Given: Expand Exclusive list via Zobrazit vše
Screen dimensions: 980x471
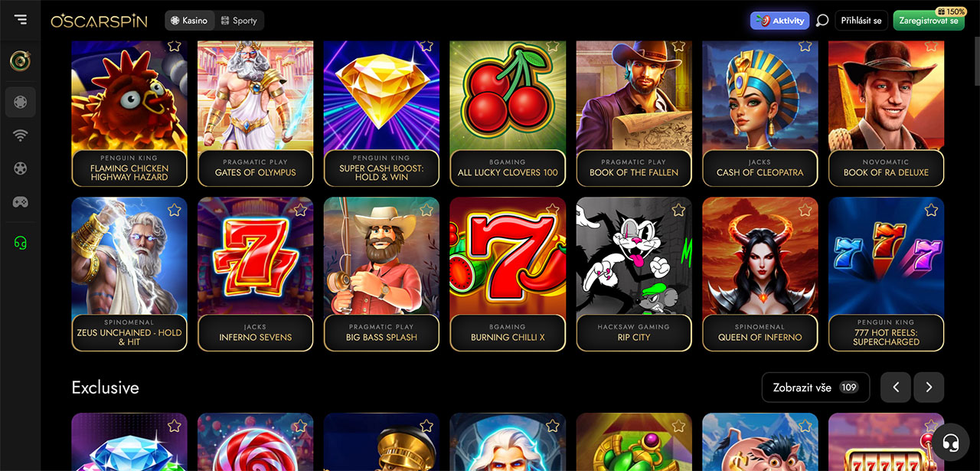Looking at the screenshot, I should (x=815, y=388).
